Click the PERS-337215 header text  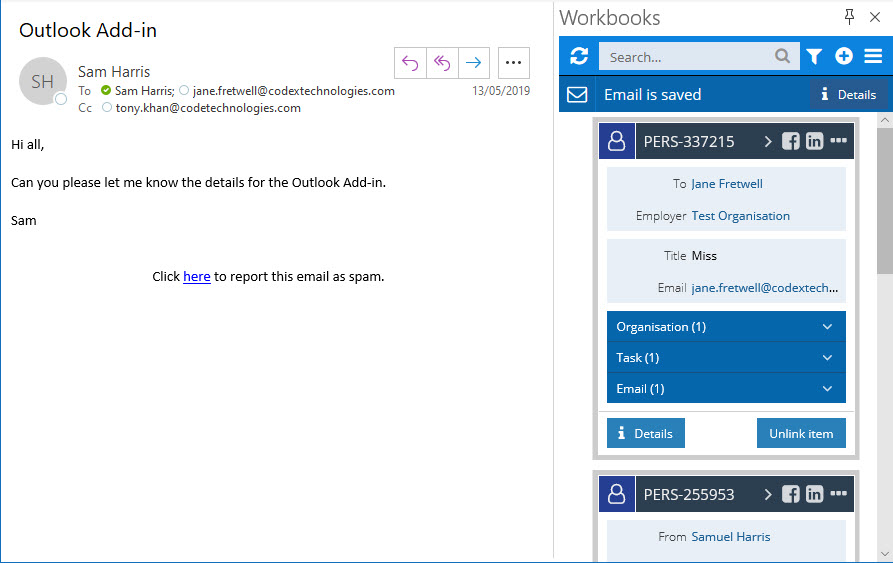(x=689, y=141)
